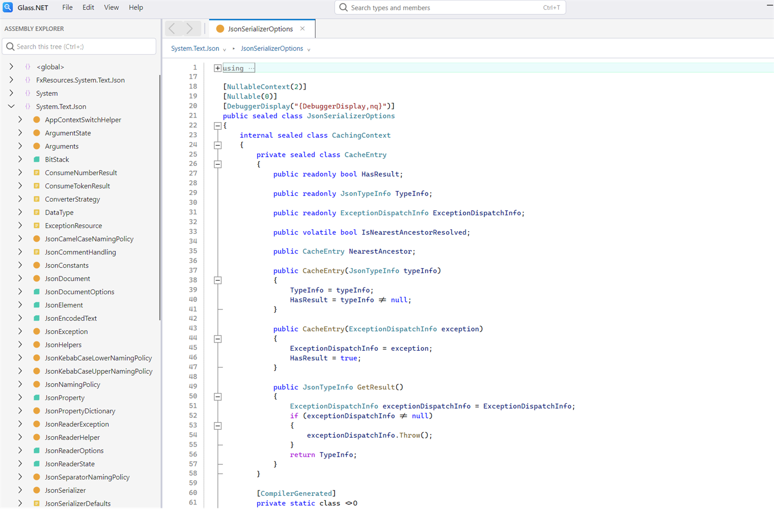Screen dimensions: 774x532
Task: Close the JsonSerializerOptions tab
Action: coord(302,29)
